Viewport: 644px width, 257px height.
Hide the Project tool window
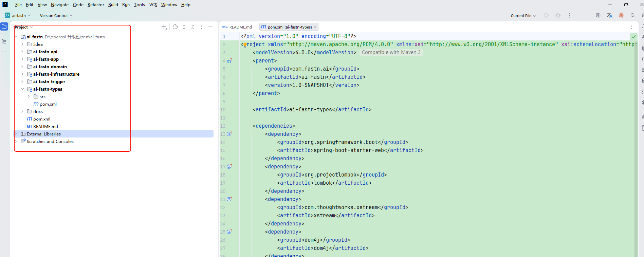tap(210, 27)
